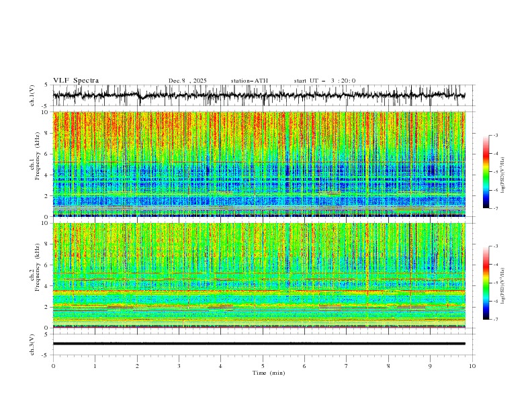Click the 'Dec.8 , 2025' date label
Image resolution: width=532 pixels, height=411 pixels.
[187, 81]
